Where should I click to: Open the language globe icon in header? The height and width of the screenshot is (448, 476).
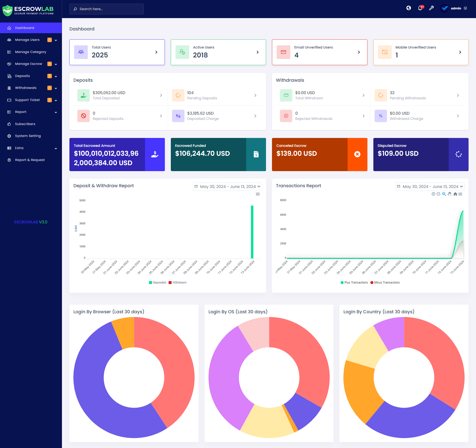pyautogui.click(x=409, y=8)
